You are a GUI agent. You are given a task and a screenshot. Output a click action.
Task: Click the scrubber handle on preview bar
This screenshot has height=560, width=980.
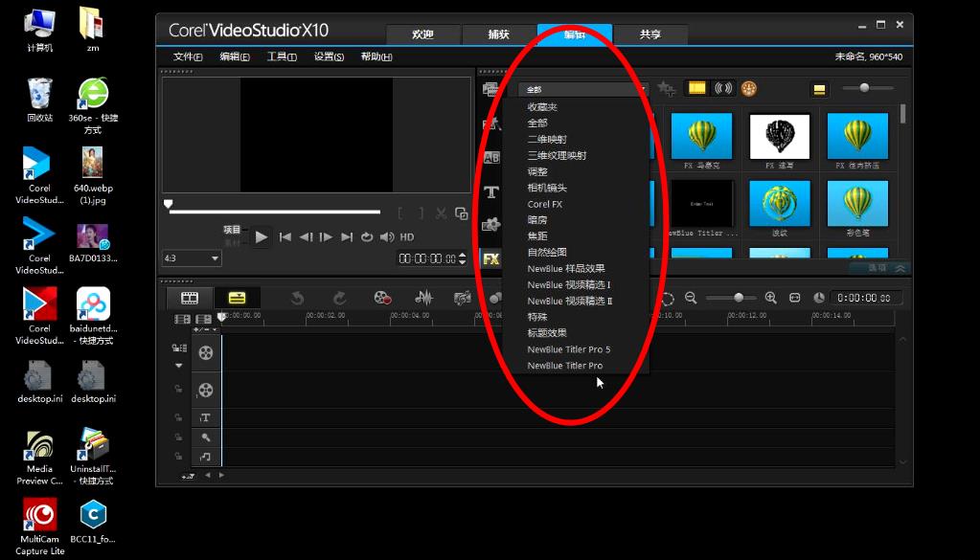pos(169,204)
